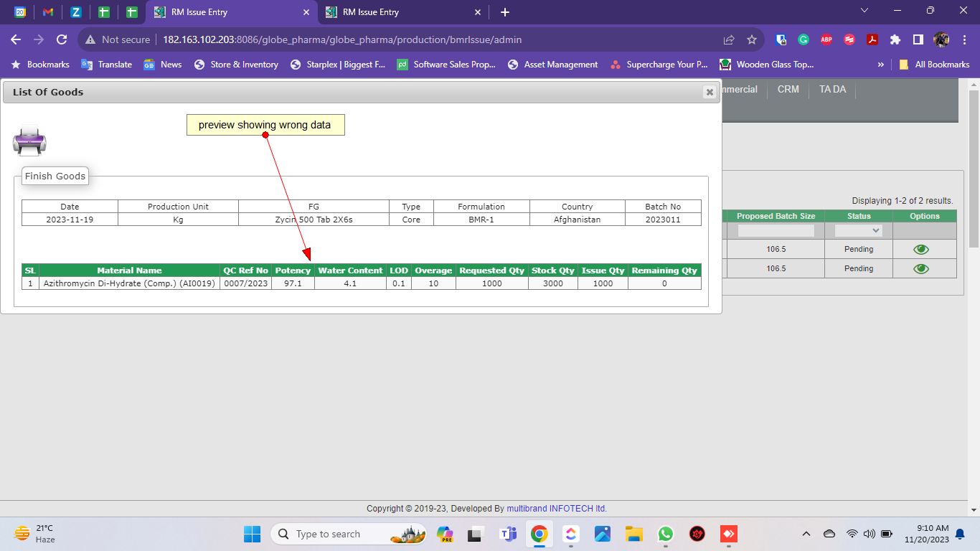Screen dimensions: 980x551
Task: Click the eye icon in second Pending row
Action: pyautogui.click(x=920, y=269)
